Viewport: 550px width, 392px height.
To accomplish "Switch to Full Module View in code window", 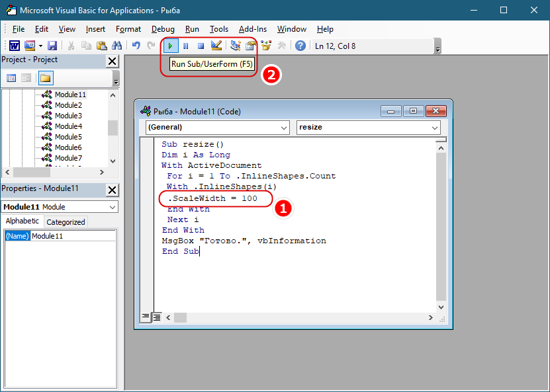I will coord(157,317).
